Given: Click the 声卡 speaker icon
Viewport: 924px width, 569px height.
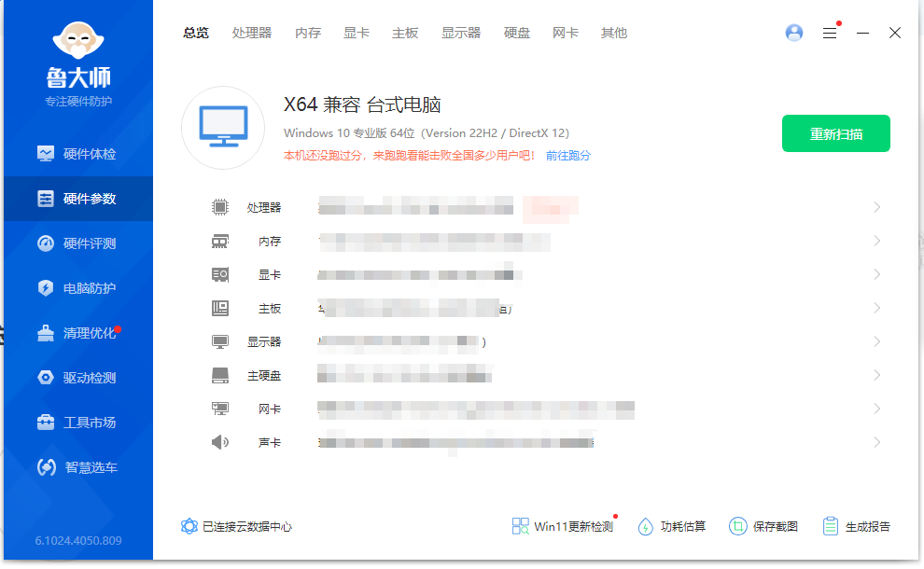Looking at the screenshot, I should 220,442.
